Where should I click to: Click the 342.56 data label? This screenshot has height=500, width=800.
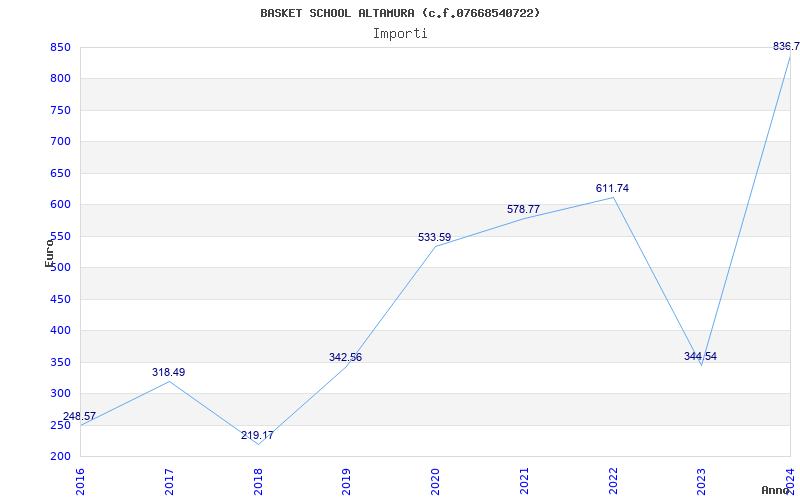(x=345, y=357)
